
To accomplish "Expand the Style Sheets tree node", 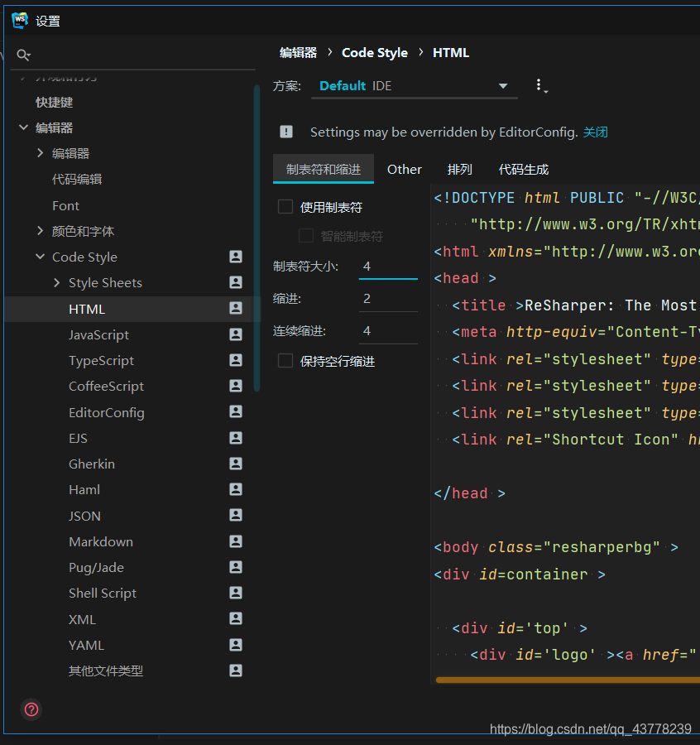I will [57, 283].
